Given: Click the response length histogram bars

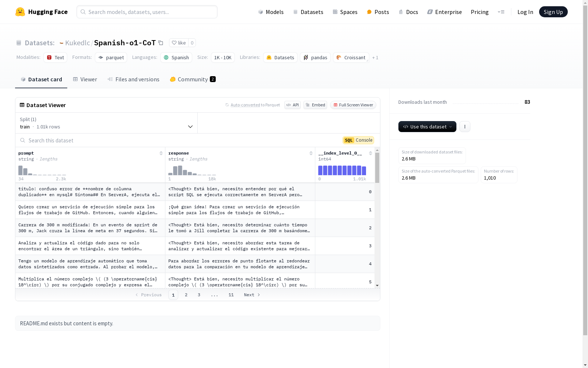Looking at the screenshot, I should (x=192, y=170).
